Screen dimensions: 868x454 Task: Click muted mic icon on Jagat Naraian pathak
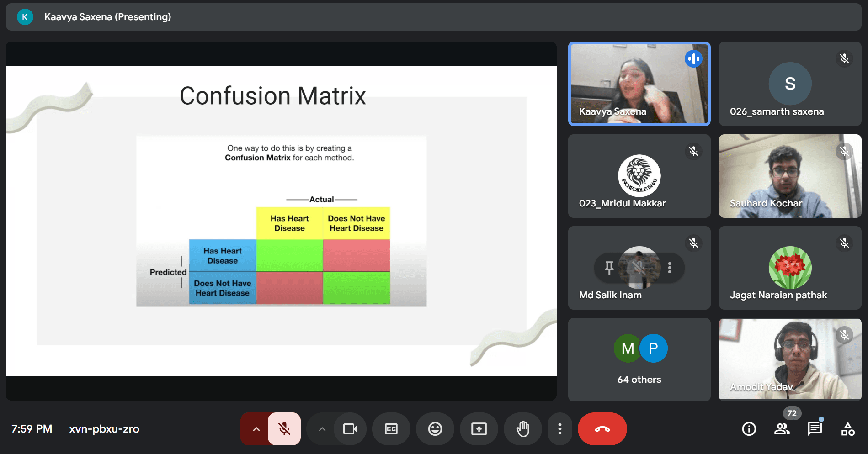[844, 243]
